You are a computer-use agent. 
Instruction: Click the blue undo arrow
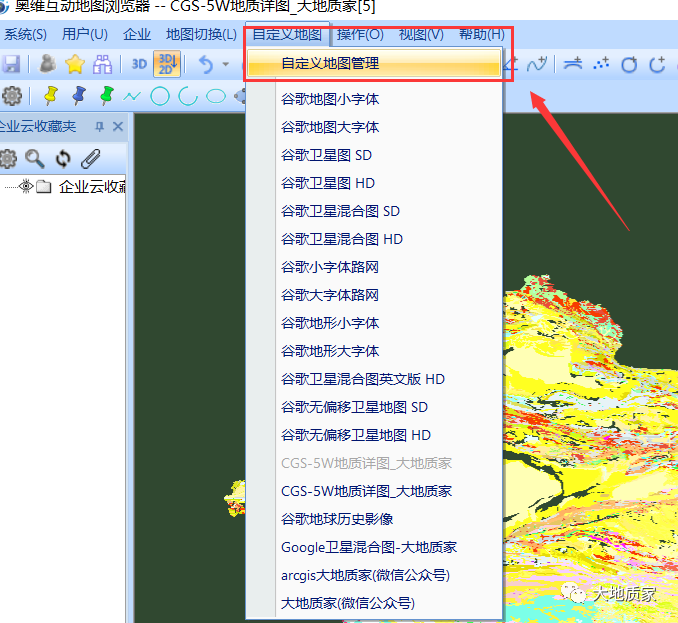click(206, 64)
